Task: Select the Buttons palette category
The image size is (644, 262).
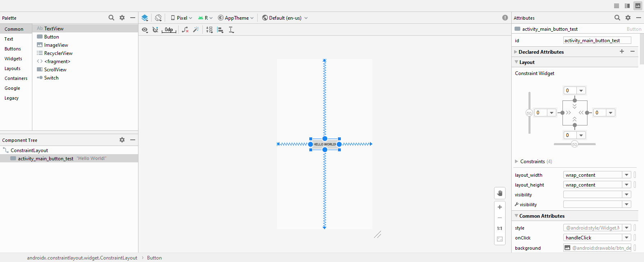Action: click(13, 49)
